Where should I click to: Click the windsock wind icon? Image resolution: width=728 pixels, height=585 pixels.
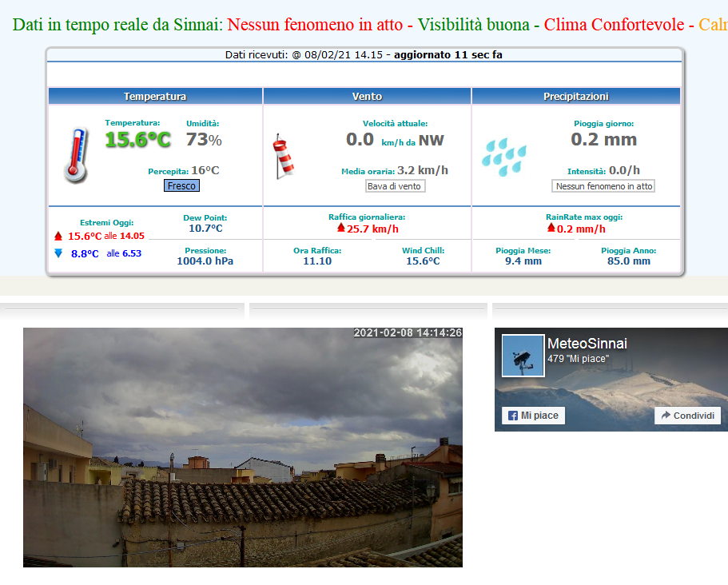[283, 156]
